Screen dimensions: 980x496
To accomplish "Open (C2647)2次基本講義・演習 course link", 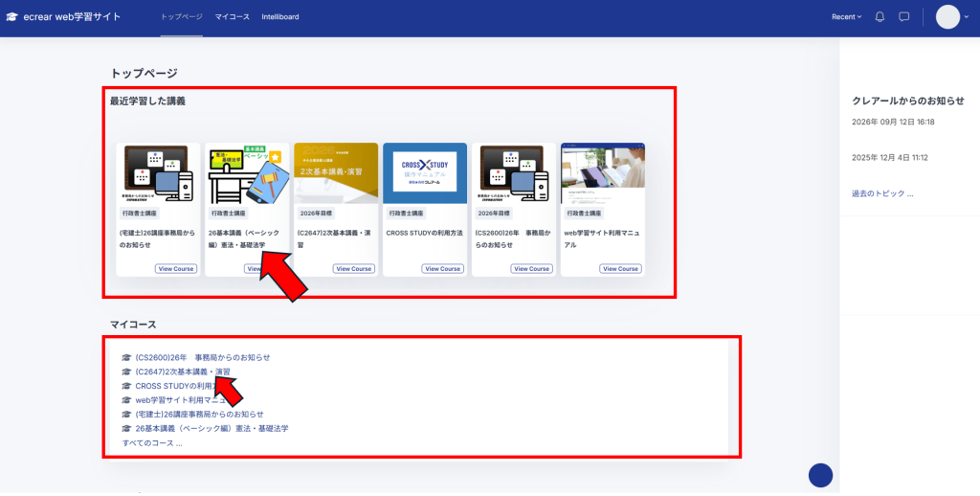I will click(x=183, y=372).
